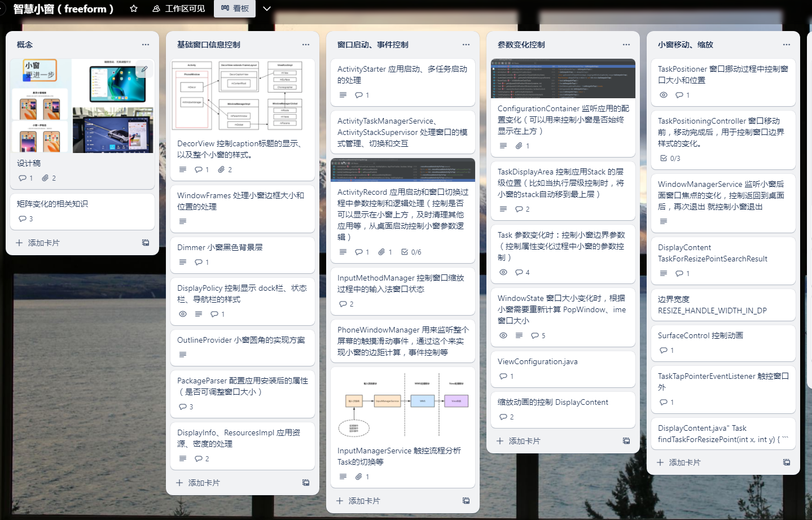The width and height of the screenshot is (812, 520).
Task: Star the 智慧小窗 board
Action: tap(134, 8)
